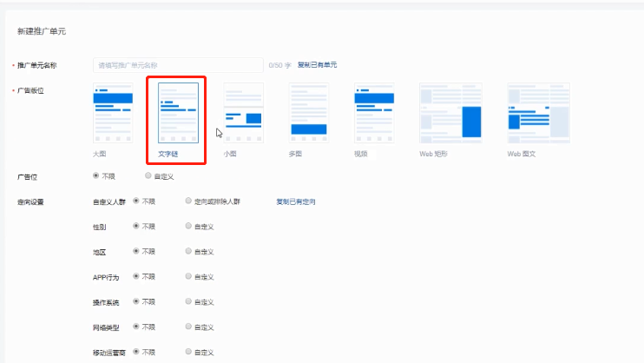This screenshot has height=363, width=644.
Task: Select 定向或排除人群 radio option
Action: tap(188, 201)
